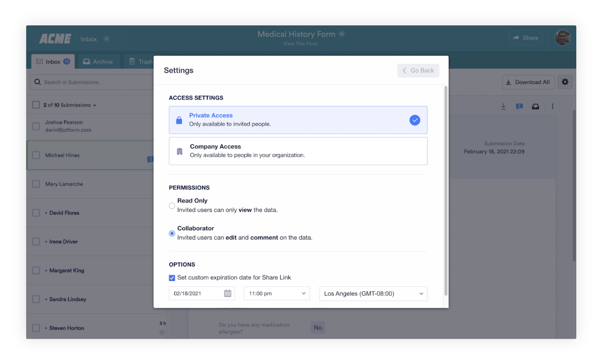Image resolution: width=603 pixels, height=364 pixels.
Task: Click the Search in Submissions field
Action: pyautogui.click(x=92, y=82)
